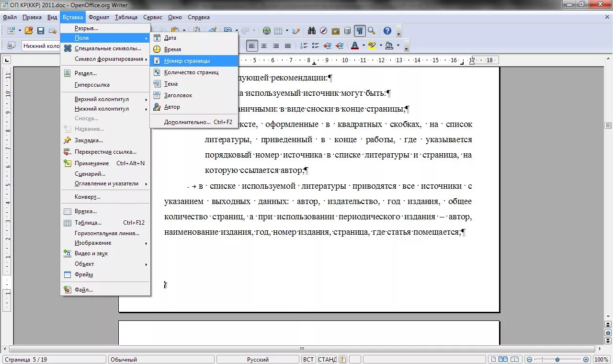Viewport: 613px width, 364px height.
Task: Open the Insert Table dropdown arrow
Action: click(287, 31)
